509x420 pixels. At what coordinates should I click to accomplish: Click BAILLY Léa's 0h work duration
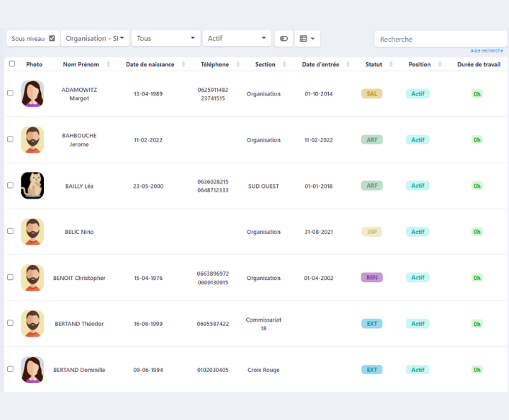477,186
